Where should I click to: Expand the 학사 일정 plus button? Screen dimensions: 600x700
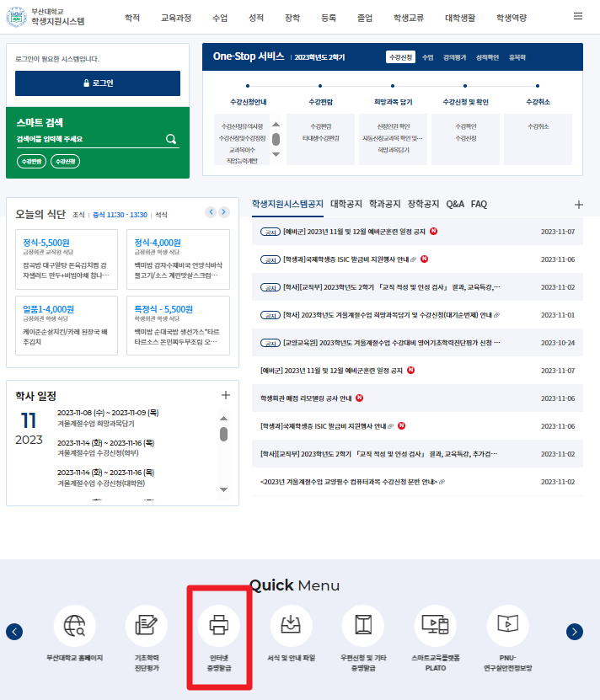pyautogui.click(x=225, y=395)
